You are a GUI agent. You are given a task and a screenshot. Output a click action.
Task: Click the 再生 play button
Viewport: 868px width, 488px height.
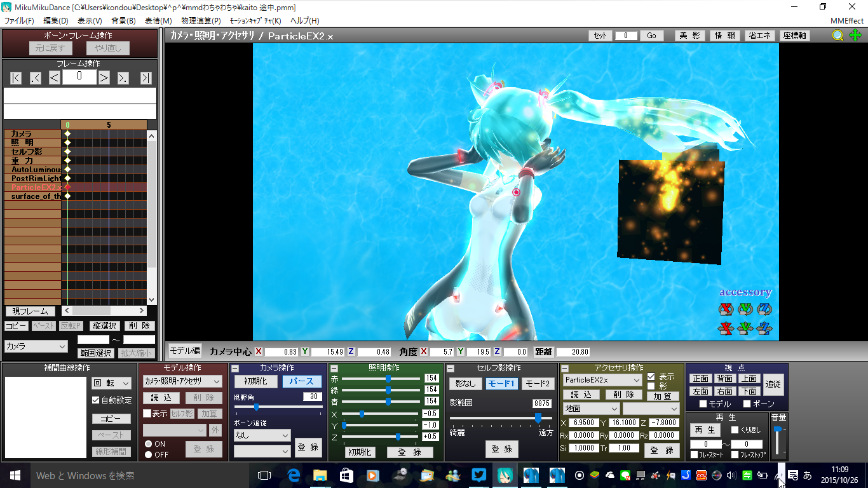pos(707,430)
